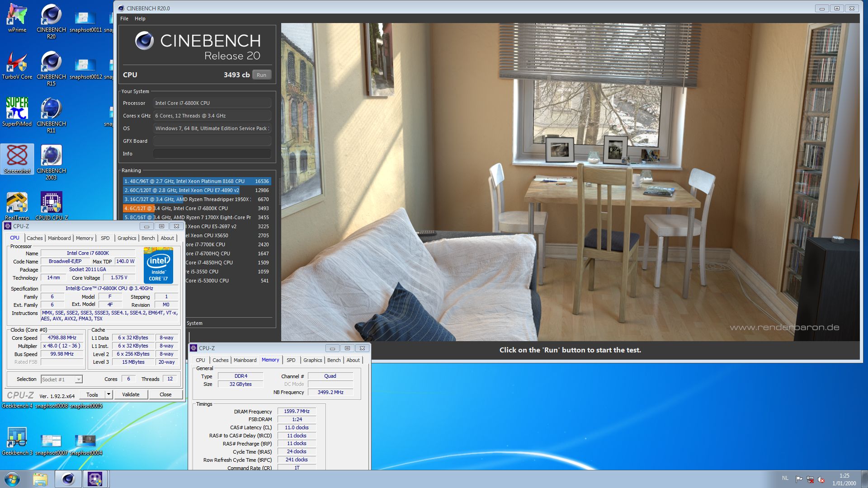Click the Close button in CPU-Z
The image size is (868, 488).
(165, 394)
